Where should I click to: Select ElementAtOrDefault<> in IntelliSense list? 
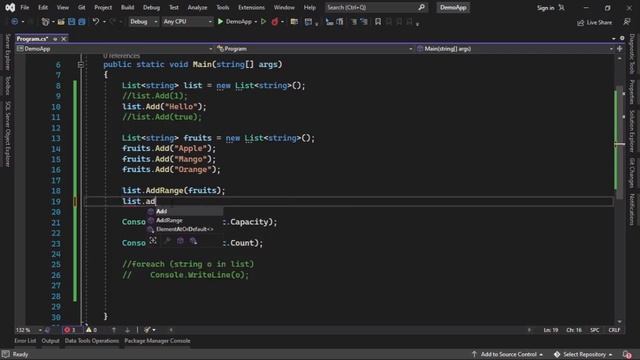pyautogui.click(x=185, y=229)
